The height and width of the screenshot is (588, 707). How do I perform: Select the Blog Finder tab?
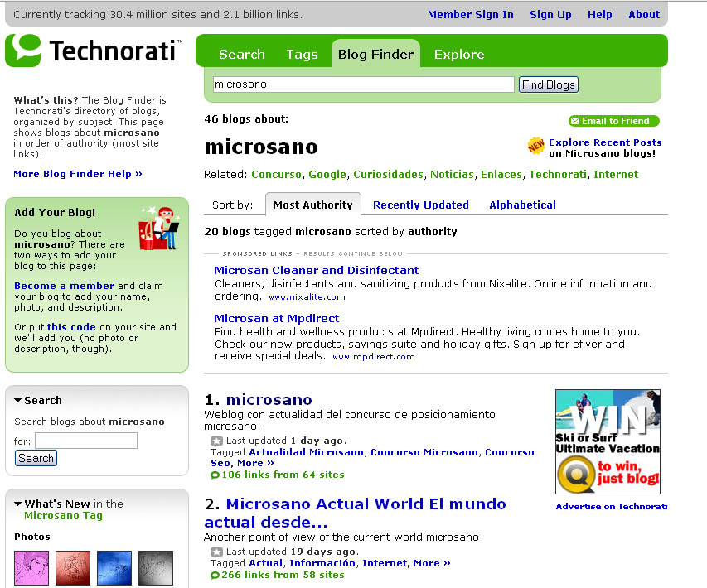click(375, 54)
